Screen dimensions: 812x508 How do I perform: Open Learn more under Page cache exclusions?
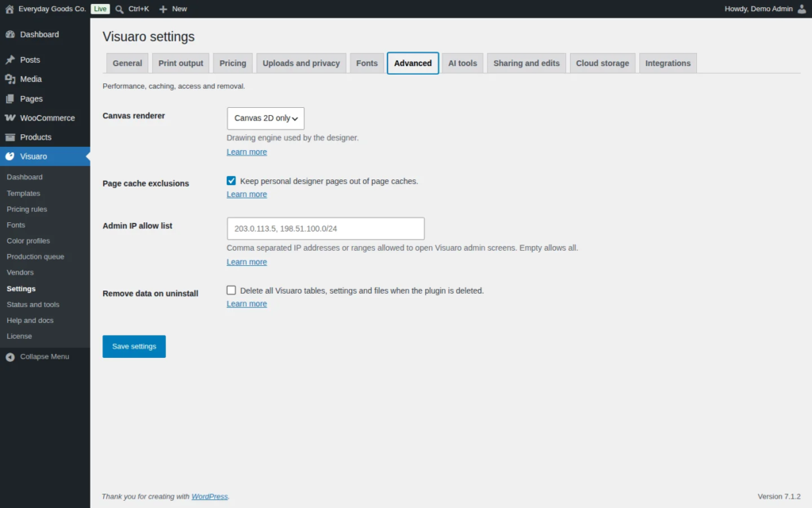247,194
